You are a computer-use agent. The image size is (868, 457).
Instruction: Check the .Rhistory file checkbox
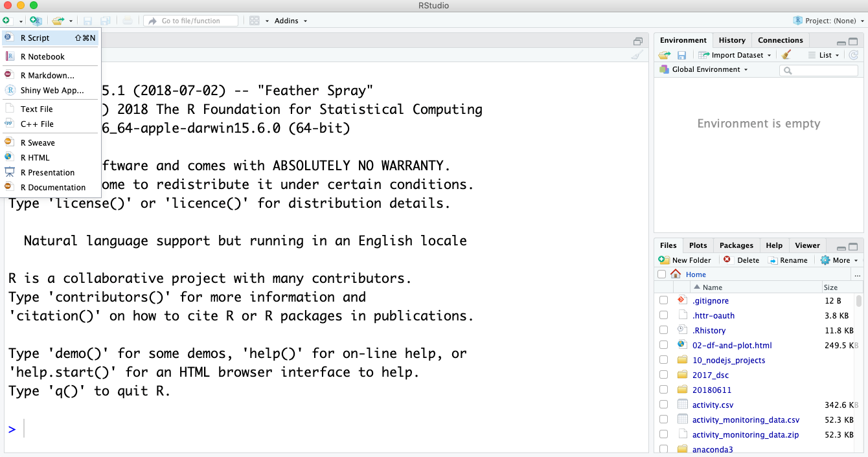(663, 330)
